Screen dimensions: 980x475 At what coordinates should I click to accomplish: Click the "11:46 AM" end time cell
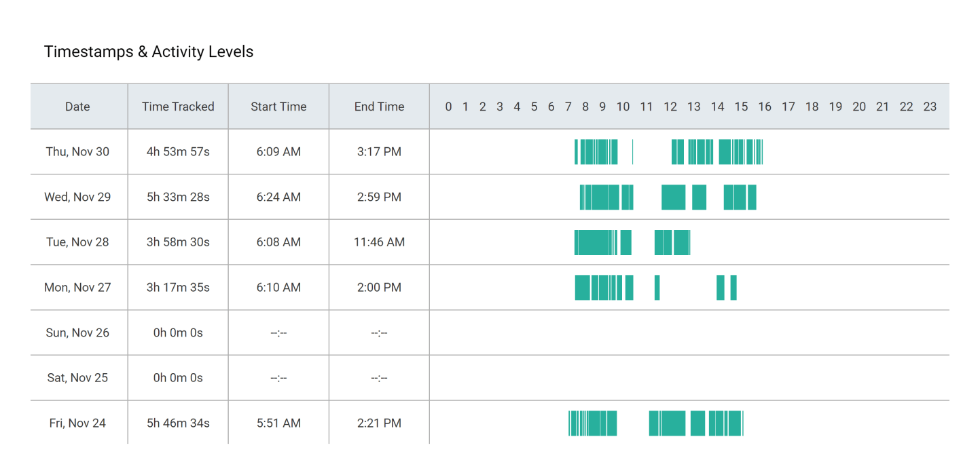click(378, 242)
